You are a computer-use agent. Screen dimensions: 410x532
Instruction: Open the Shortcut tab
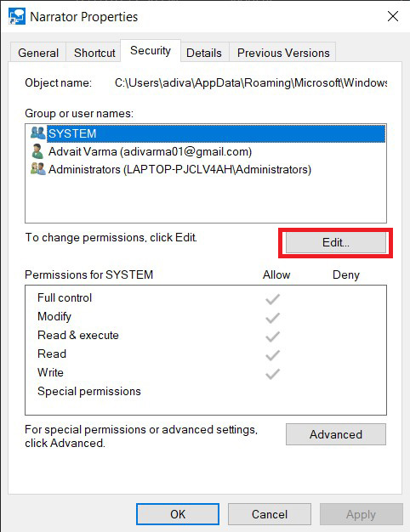(94, 53)
